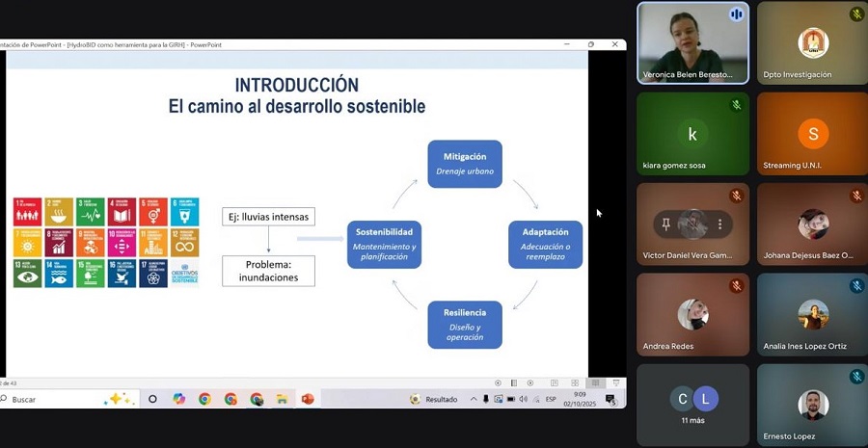
Task: Show hidden system tray icons chevron
Action: 474,399
